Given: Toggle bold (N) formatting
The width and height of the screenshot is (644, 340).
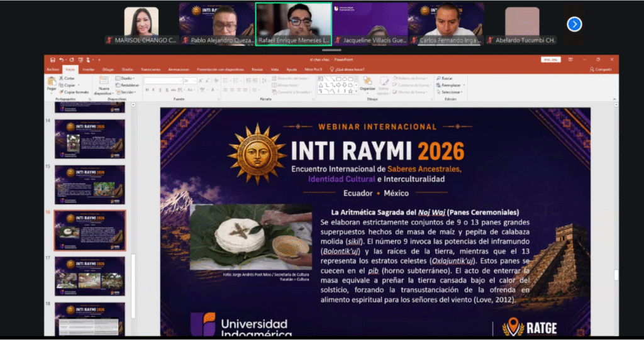Looking at the screenshot, I should pos(147,90).
